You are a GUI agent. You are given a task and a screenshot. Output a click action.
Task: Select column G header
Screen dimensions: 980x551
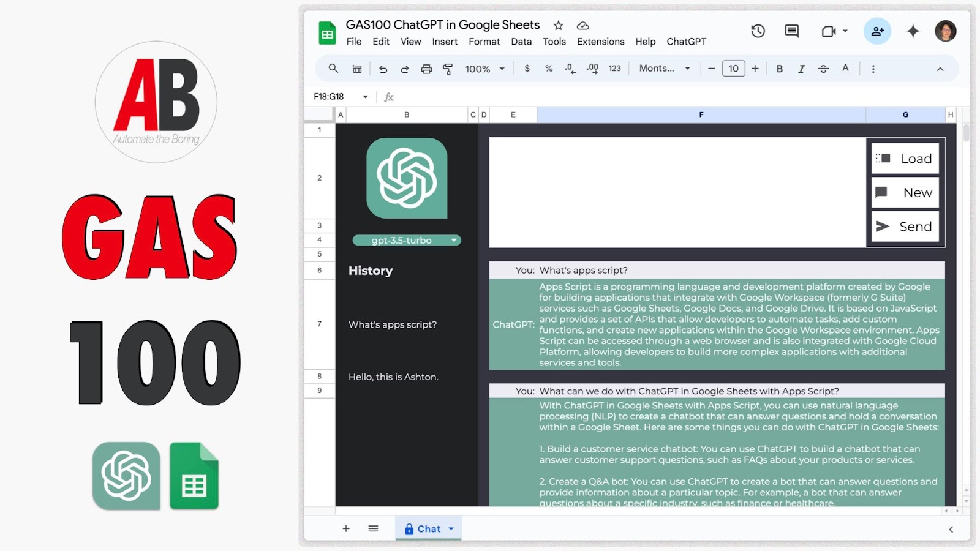click(905, 114)
